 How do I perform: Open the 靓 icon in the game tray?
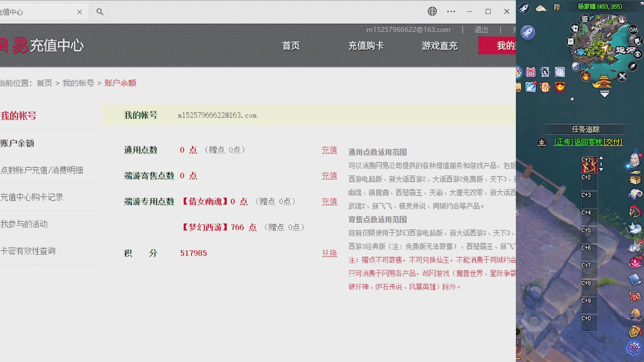coord(560,72)
